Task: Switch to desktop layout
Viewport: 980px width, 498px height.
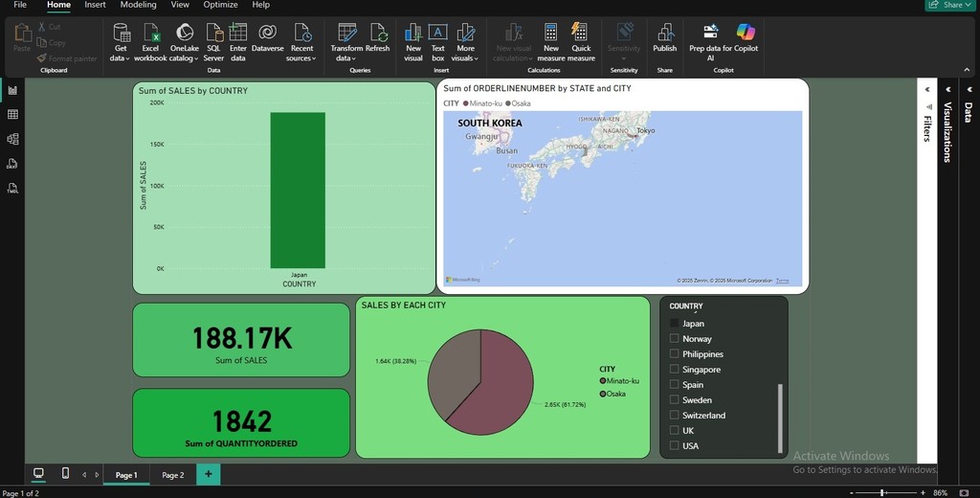Action: pos(38,474)
